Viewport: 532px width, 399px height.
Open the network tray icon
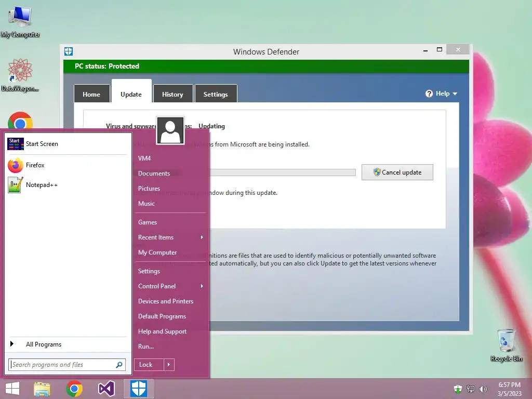(471, 389)
